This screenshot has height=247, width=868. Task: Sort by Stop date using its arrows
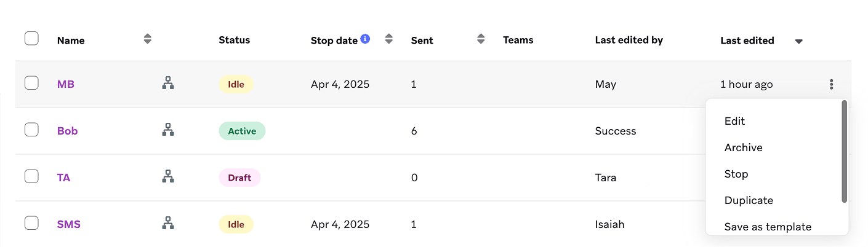pyautogui.click(x=388, y=39)
